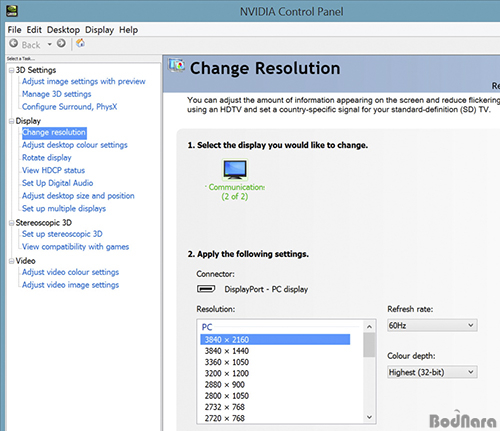Select resolution 2800 × 1050

coord(227,396)
